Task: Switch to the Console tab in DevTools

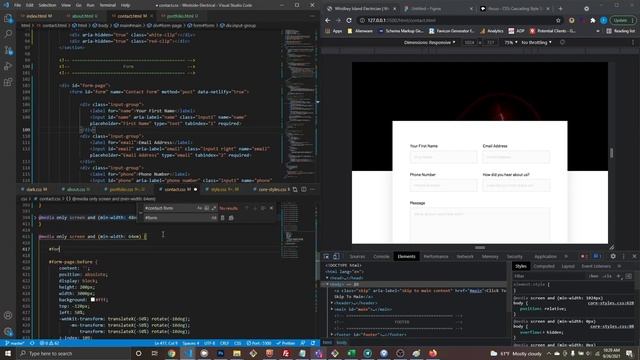Action: [x=381, y=256]
